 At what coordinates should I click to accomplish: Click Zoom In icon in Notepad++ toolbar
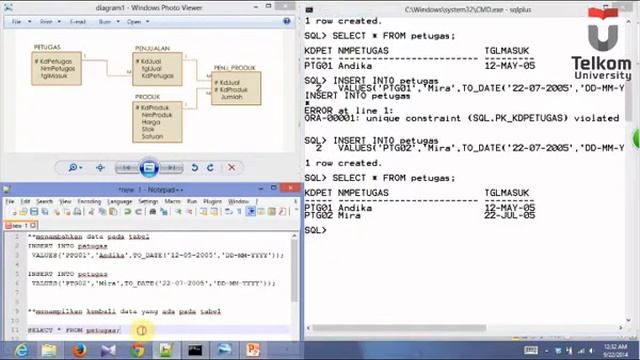tap(178, 211)
